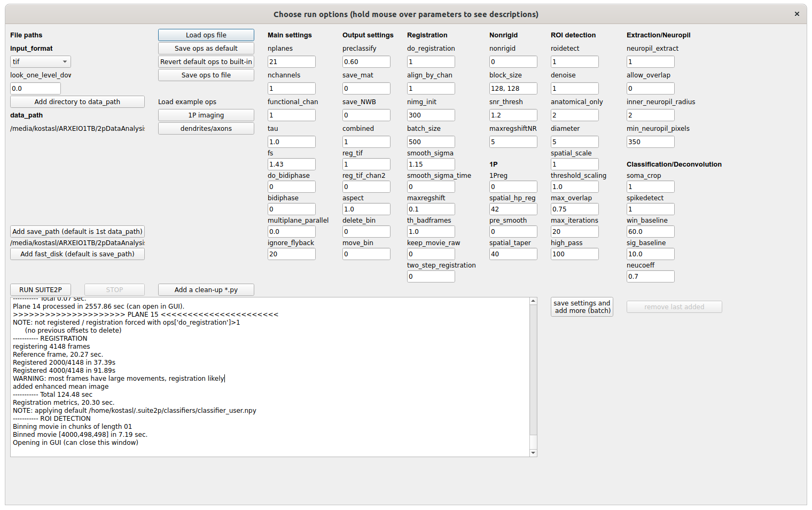Screen dimensions: 812x510
Task: Click the log output scrollbar down arrow
Action: [x=533, y=452]
